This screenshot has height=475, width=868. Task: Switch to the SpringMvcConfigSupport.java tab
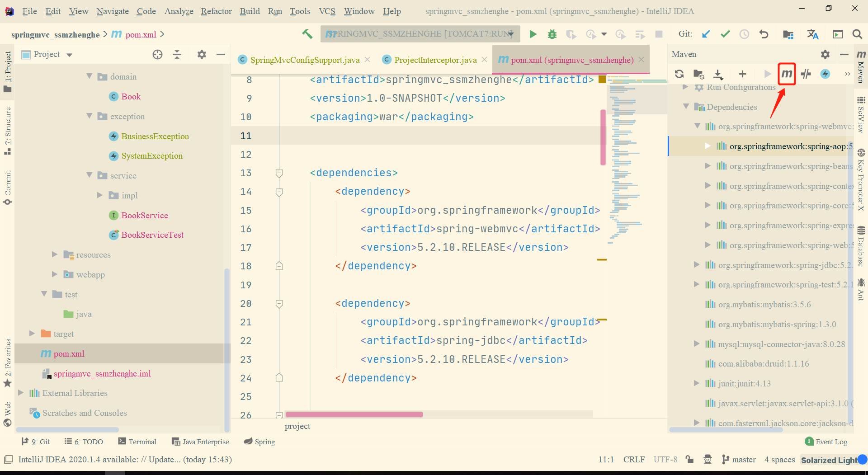(x=305, y=60)
